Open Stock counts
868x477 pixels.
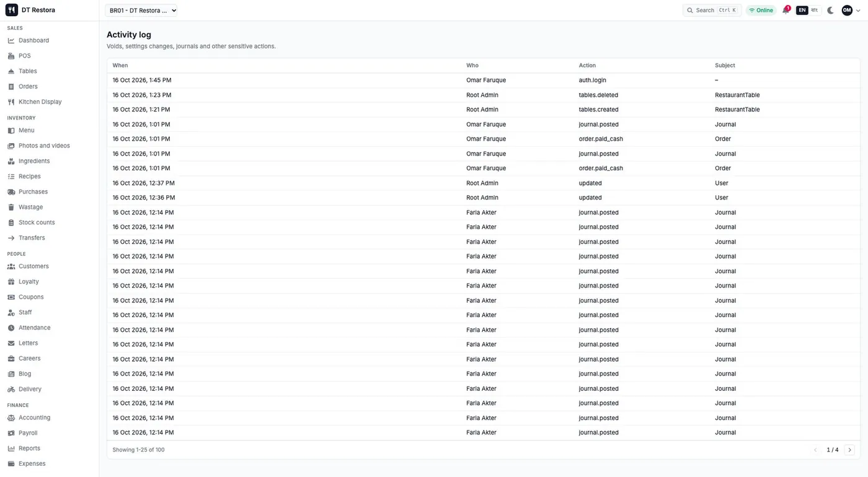(x=37, y=222)
